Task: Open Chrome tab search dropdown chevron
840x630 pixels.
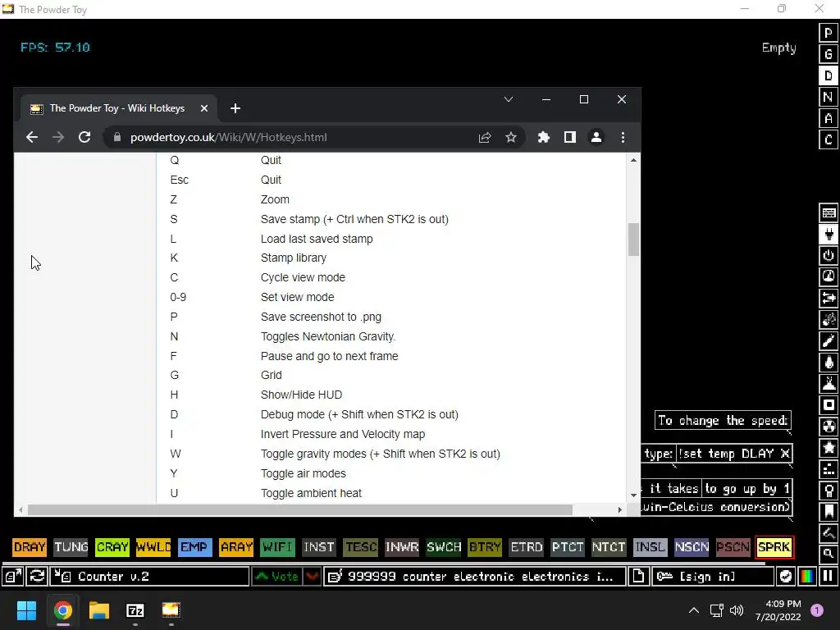Action: (509, 99)
